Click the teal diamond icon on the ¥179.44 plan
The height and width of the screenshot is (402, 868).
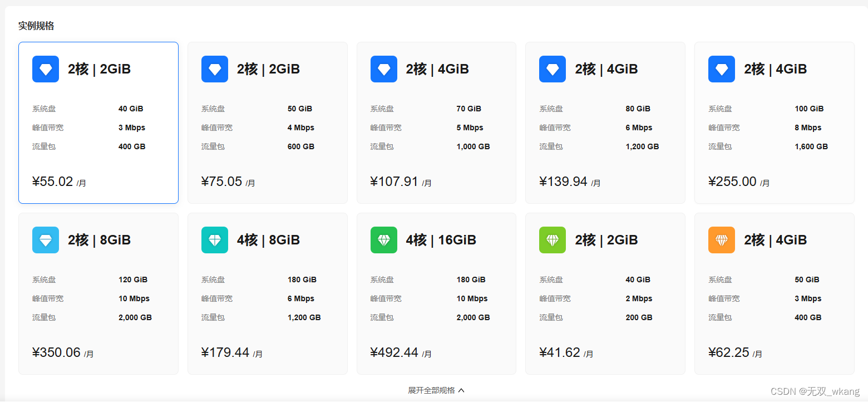215,240
